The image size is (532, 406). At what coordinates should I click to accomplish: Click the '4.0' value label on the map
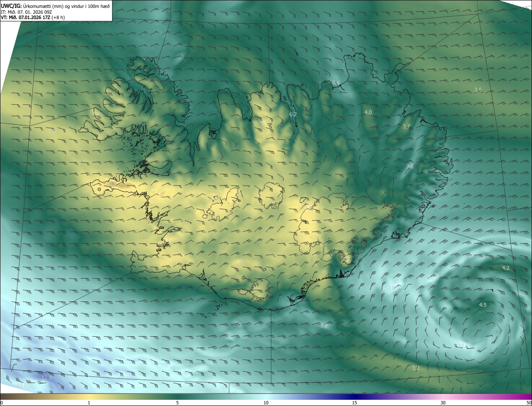pos(368,113)
